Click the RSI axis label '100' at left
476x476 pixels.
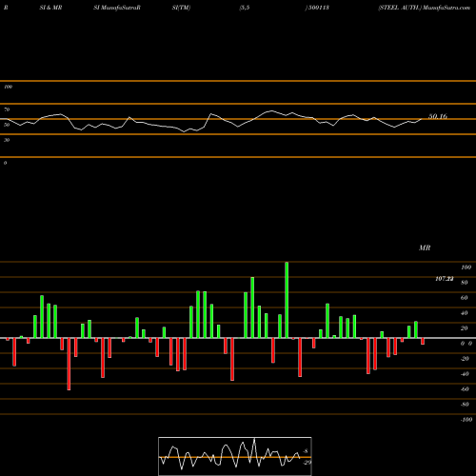click(8, 87)
